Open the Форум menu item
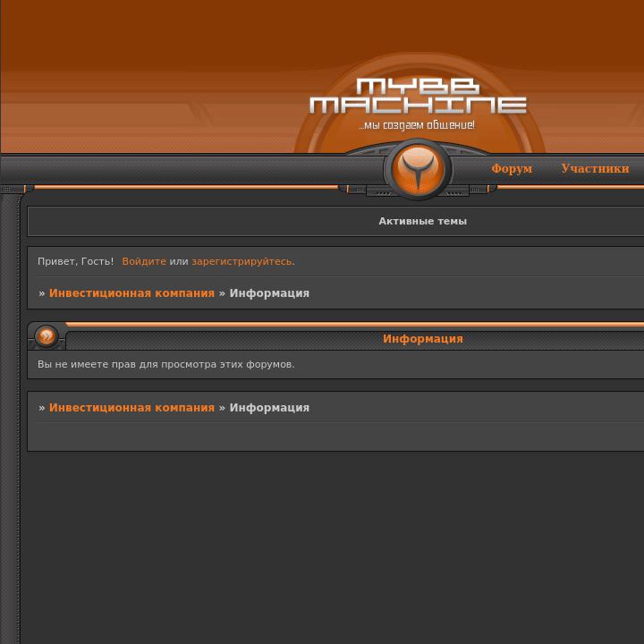The height and width of the screenshot is (644, 644). [x=512, y=168]
